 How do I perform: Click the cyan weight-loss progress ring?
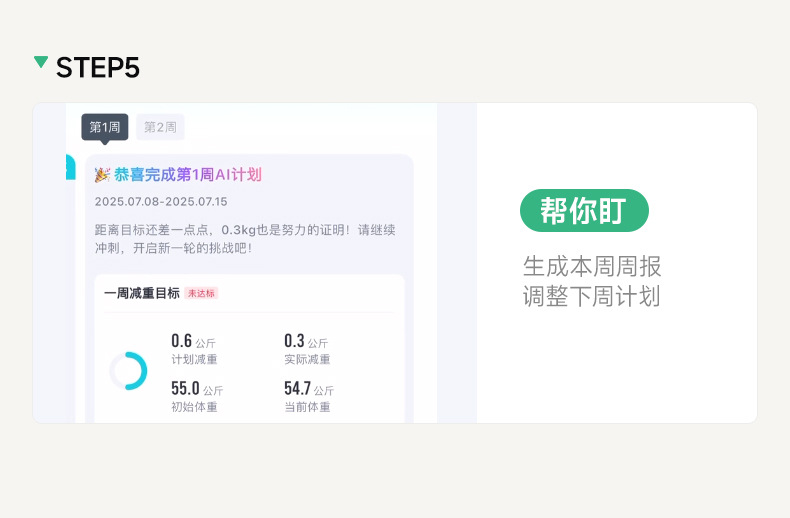tap(129, 371)
